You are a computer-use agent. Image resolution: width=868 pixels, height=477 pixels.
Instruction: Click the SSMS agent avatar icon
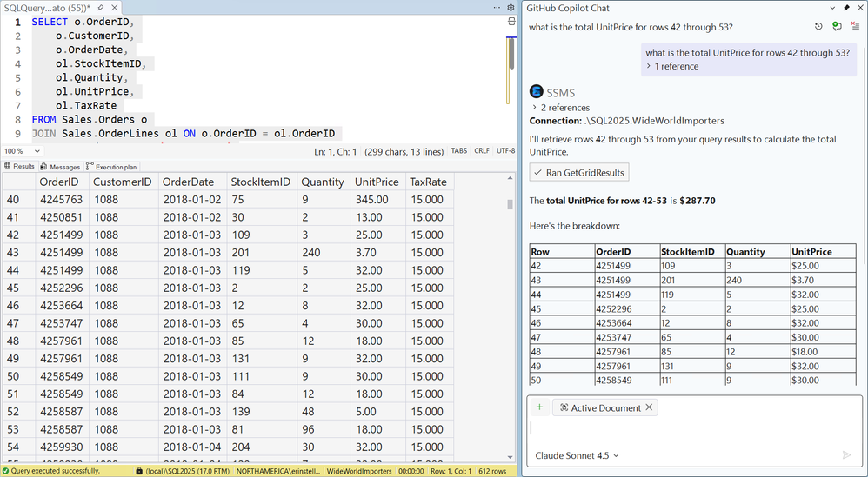click(x=537, y=92)
